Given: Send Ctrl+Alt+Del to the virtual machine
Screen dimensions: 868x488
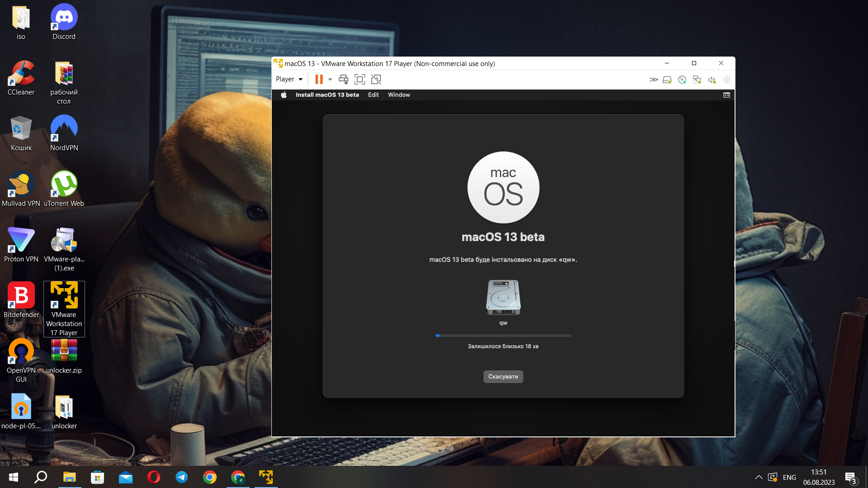Looking at the screenshot, I should pos(343,80).
